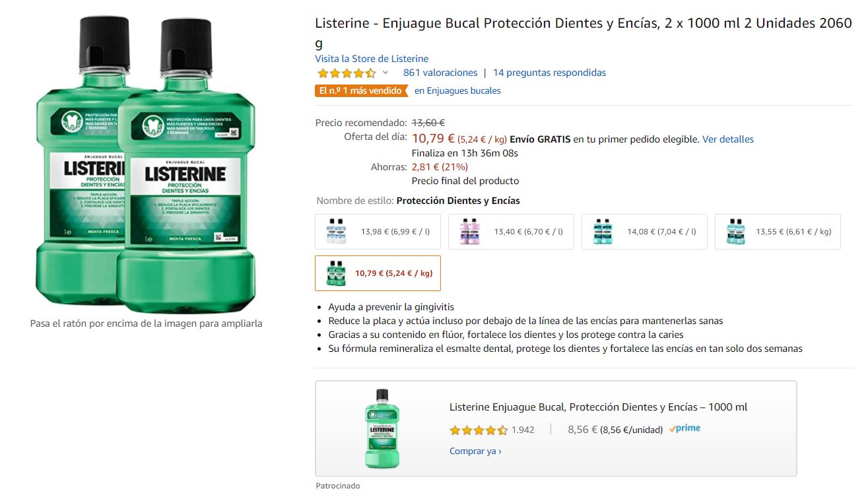Select the 13,55 € style option

click(x=778, y=232)
